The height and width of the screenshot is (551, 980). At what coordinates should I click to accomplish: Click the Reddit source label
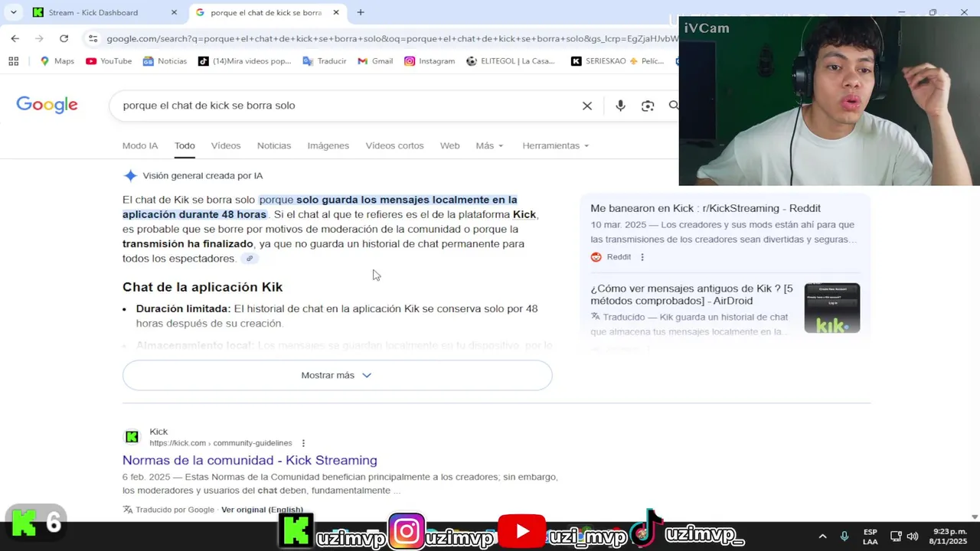(x=619, y=257)
